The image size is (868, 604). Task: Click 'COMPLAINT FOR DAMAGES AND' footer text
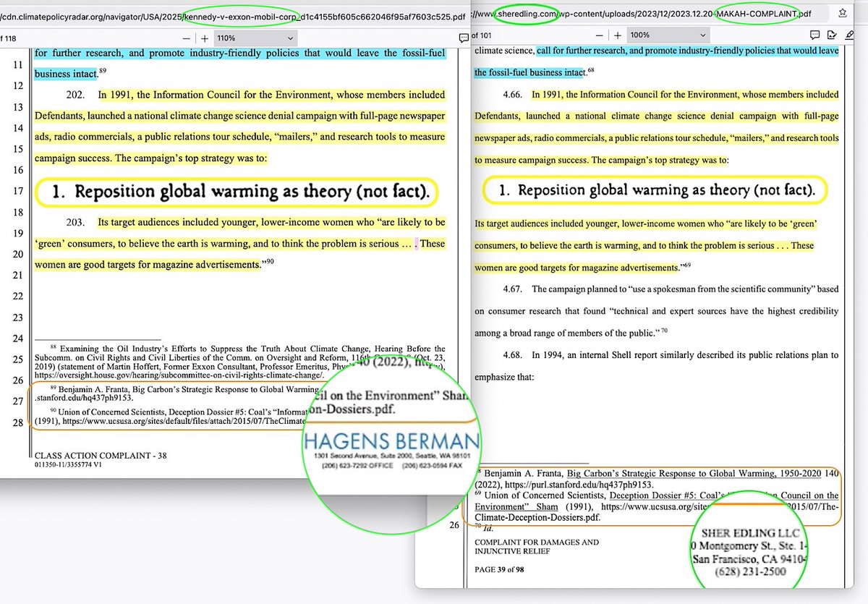pyautogui.click(x=537, y=542)
